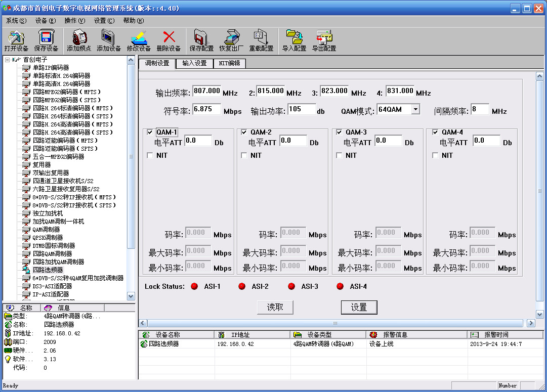Select 加扰QAM调制一体机 in the device tree
This screenshot has height=392, width=547.
point(58,222)
